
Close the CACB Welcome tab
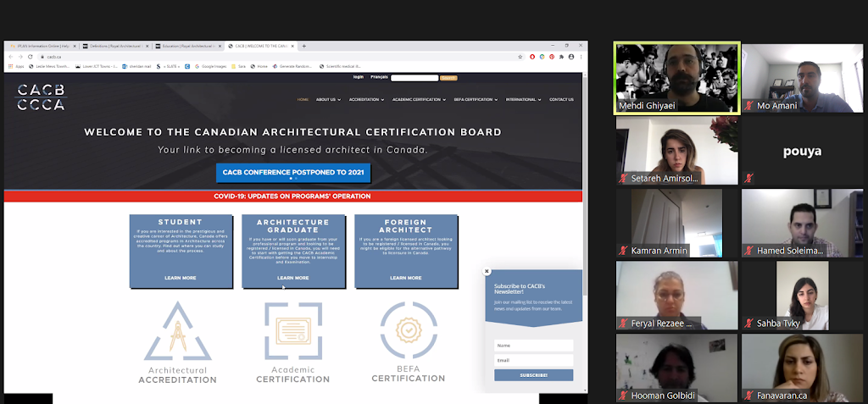click(292, 46)
